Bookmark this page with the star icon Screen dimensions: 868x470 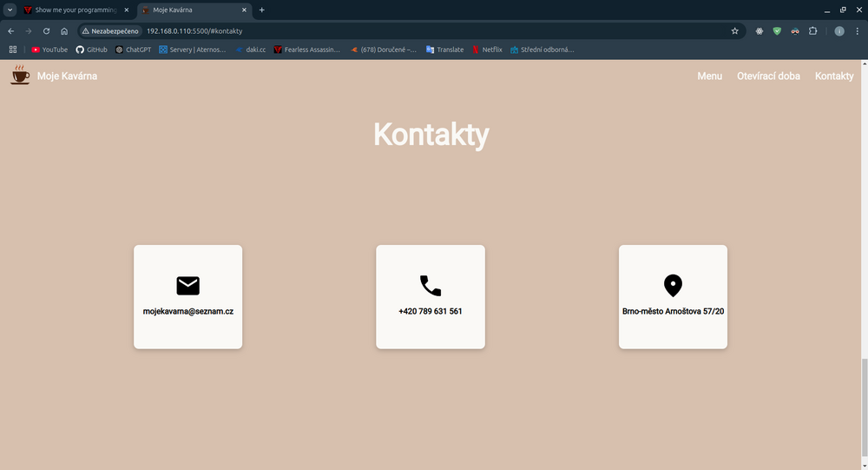[x=734, y=31]
